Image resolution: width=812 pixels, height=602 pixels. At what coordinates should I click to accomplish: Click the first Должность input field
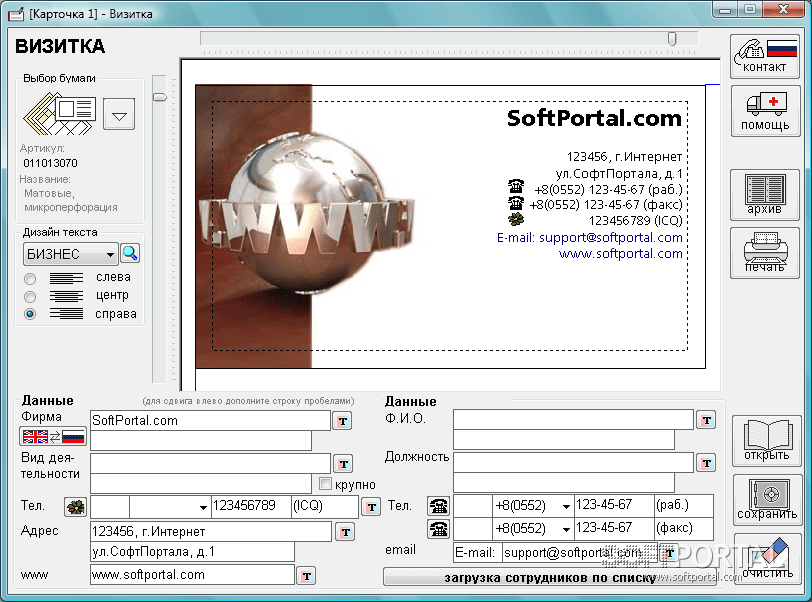(573, 462)
